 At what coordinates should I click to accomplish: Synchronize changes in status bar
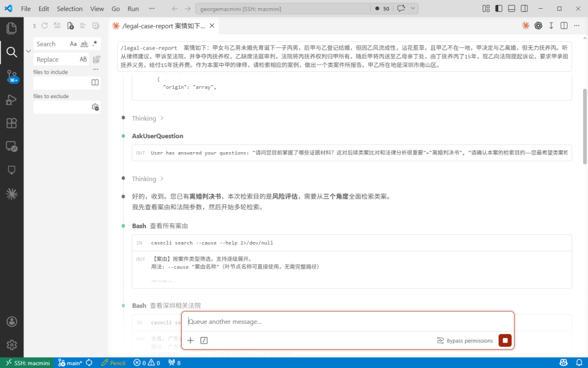[x=89, y=363]
